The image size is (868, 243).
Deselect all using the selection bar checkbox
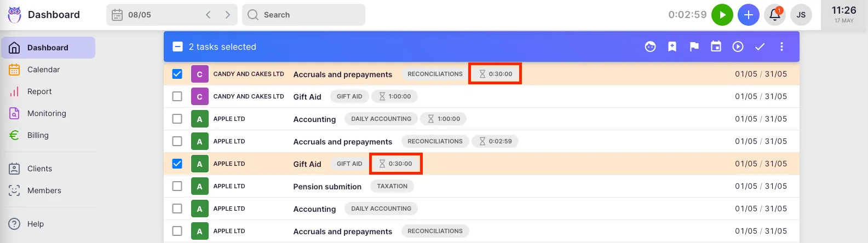pos(177,47)
